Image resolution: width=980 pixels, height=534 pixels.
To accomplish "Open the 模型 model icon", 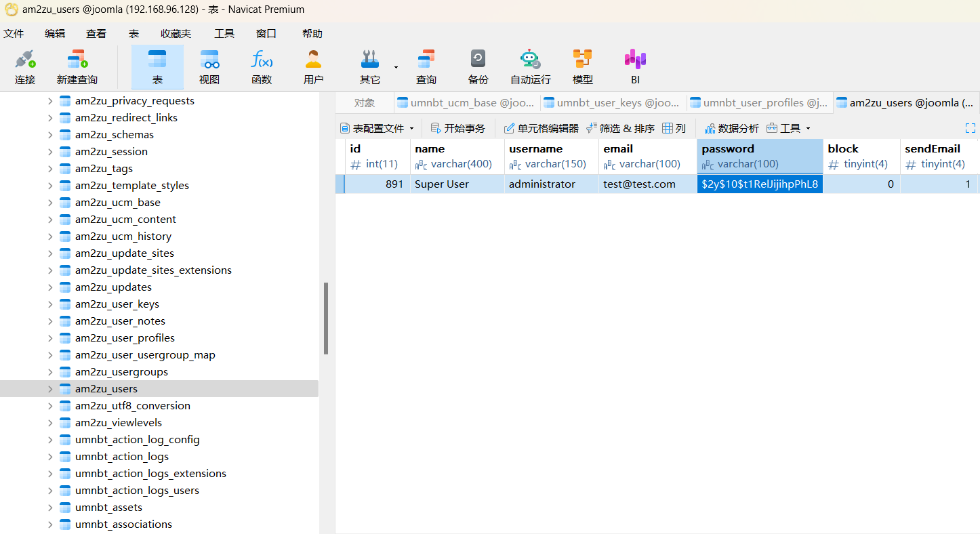I will 583,67.
